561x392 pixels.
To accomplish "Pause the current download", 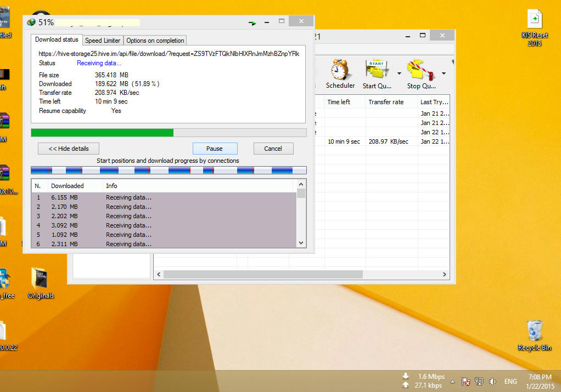I will pyautogui.click(x=215, y=149).
